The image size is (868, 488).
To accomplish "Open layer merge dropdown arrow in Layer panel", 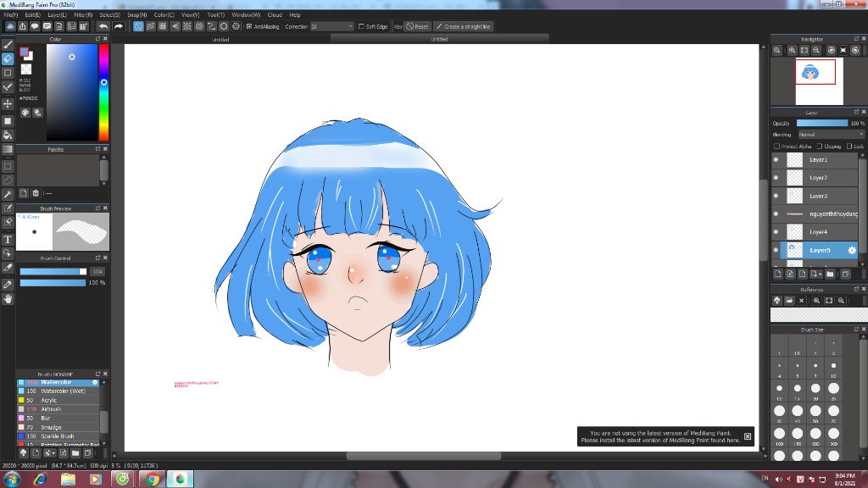I will click(x=820, y=274).
